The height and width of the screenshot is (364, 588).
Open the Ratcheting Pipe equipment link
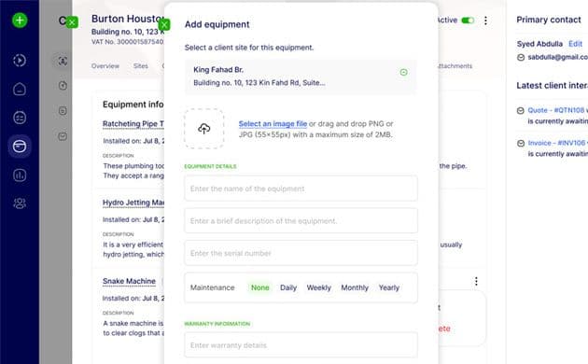coord(133,124)
